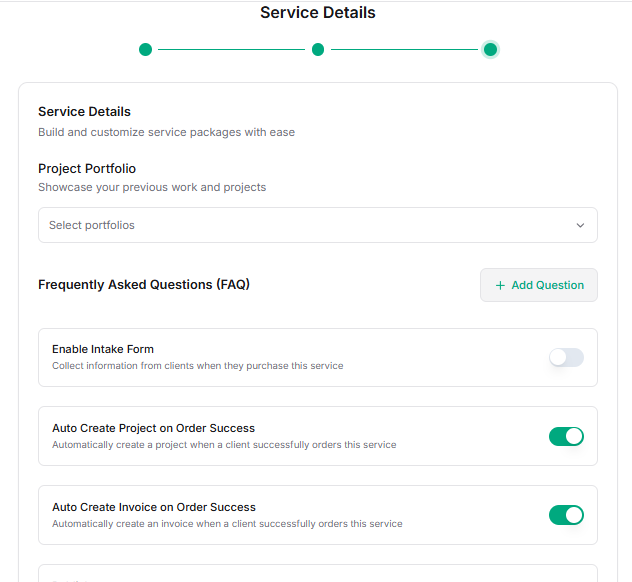Click 'Build and customize service packages' subtitle
Screen dimensions: 632x582
click(x=166, y=132)
